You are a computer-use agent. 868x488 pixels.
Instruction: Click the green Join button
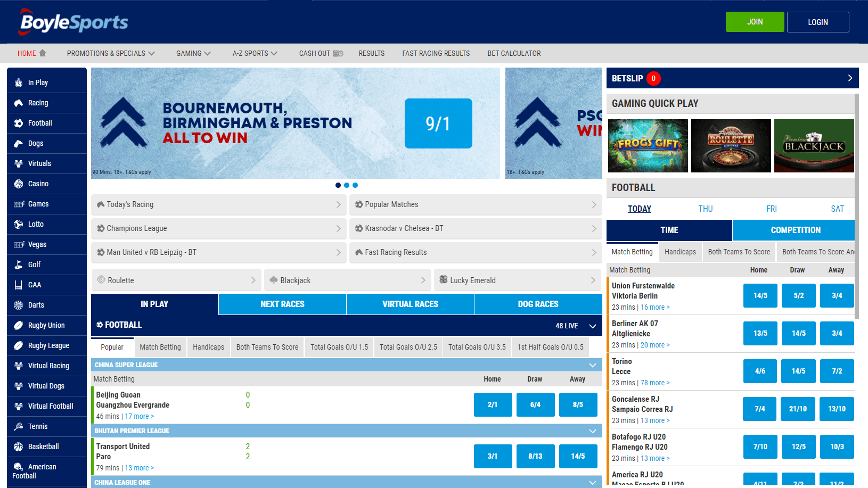click(x=755, y=22)
